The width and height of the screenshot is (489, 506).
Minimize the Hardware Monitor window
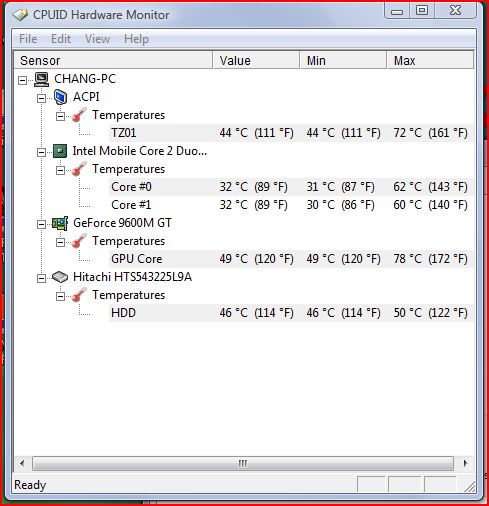coord(397,11)
